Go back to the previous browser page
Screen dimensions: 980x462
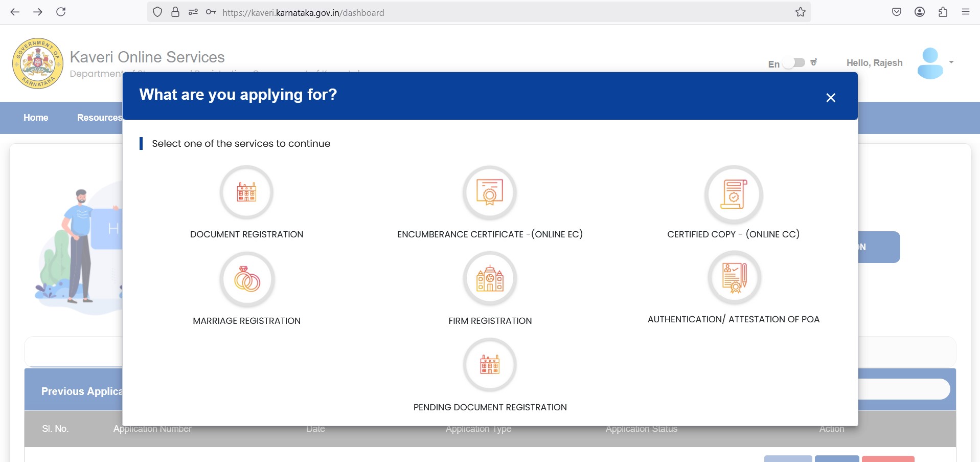tap(15, 12)
